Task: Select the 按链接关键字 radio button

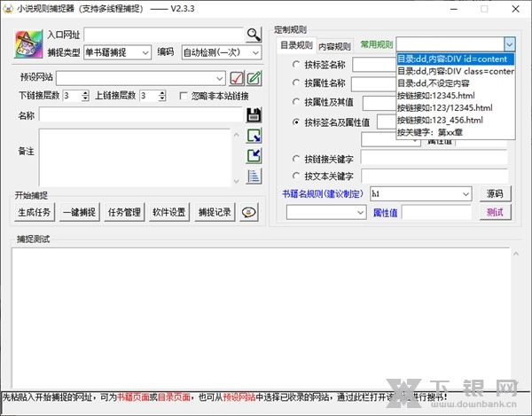Action: 296,160
